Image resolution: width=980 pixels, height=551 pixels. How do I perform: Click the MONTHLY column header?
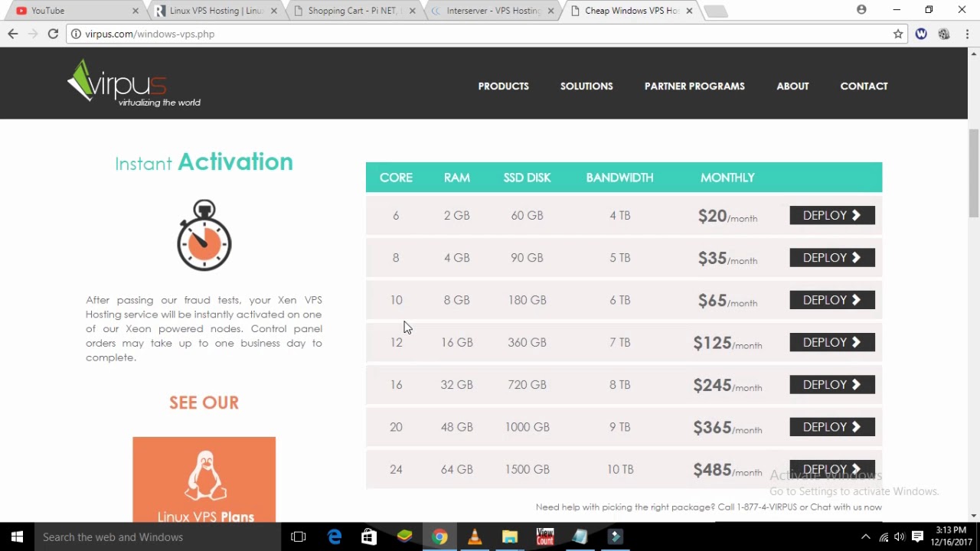tap(727, 178)
